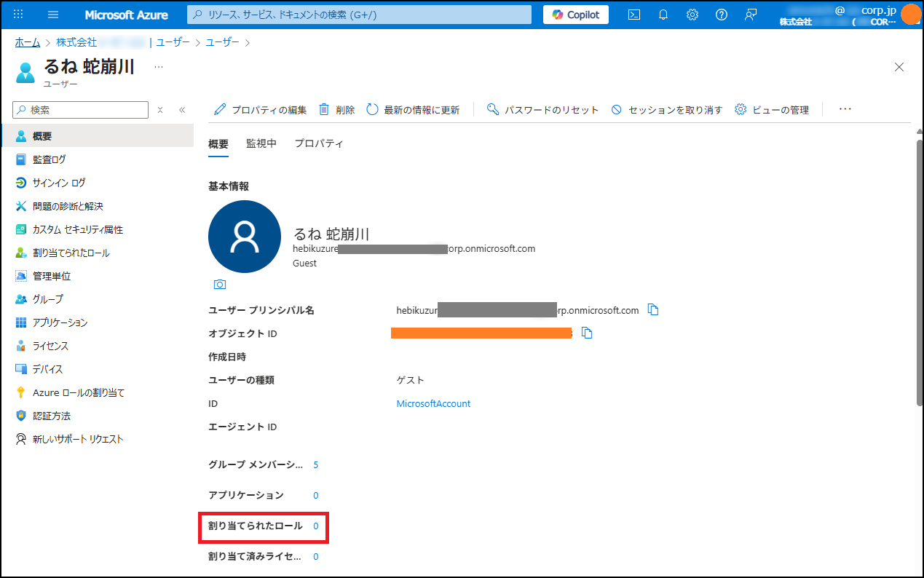
Task: Open the notifications bell
Action: click(663, 14)
